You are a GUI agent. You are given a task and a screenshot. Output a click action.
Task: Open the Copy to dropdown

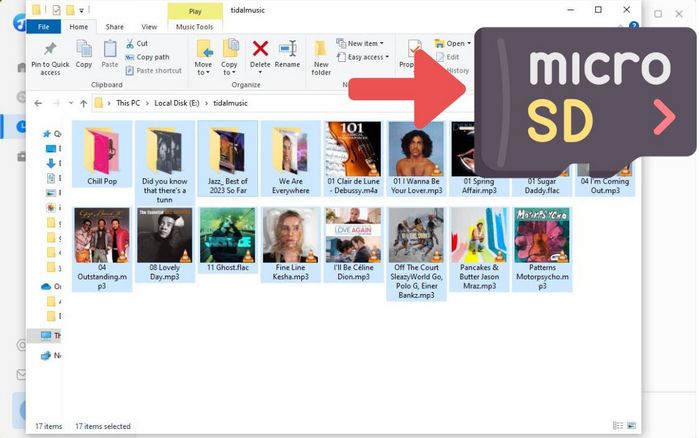pos(229,58)
